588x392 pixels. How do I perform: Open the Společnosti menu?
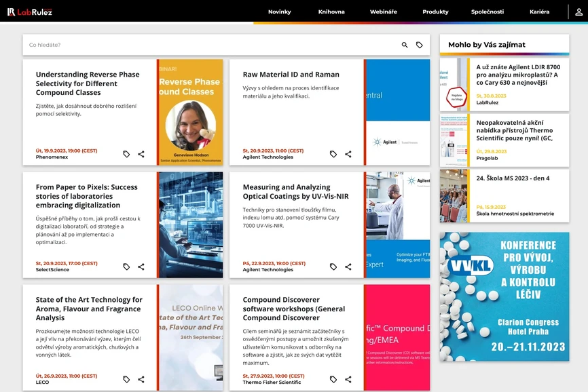tap(488, 12)
